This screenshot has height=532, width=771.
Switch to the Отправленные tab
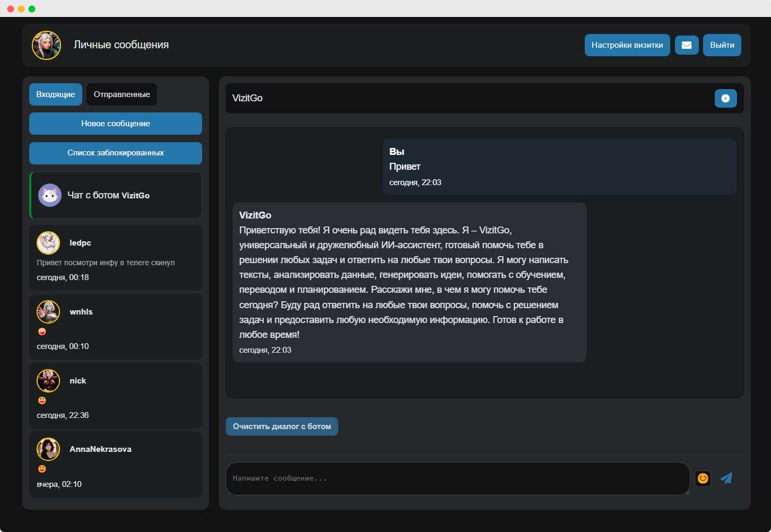point(122,94)
